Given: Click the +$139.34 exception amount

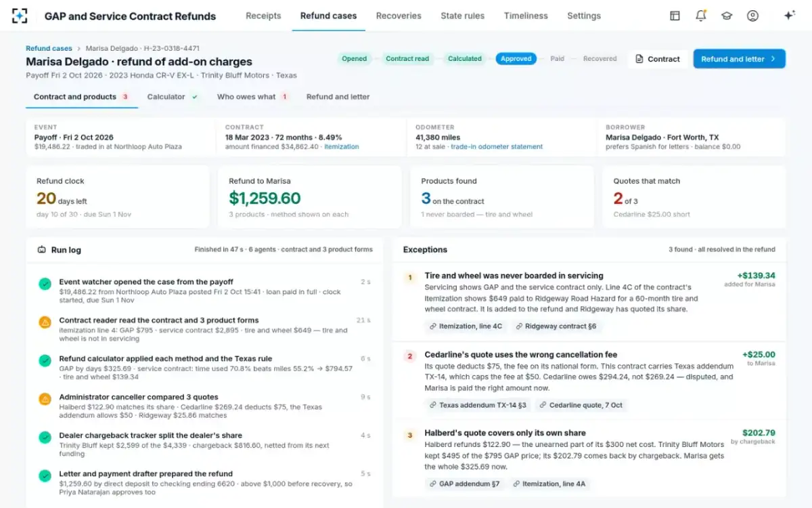Looking at the screenshot, I should point(756,276).
